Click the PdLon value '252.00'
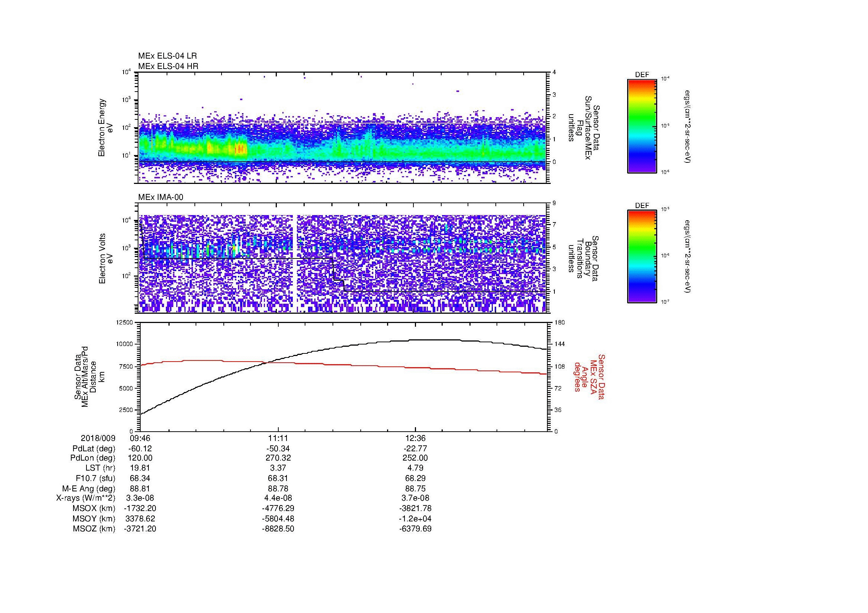This screenshot has height=613, width=868. (415, 458)
